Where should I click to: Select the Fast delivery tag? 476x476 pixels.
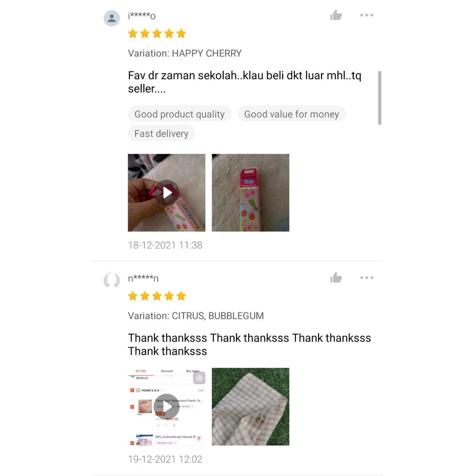161,134
